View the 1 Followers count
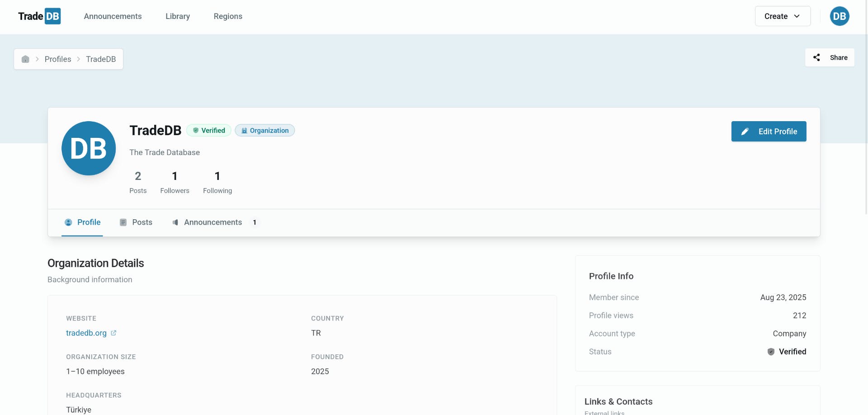 [x=175, y=183]
